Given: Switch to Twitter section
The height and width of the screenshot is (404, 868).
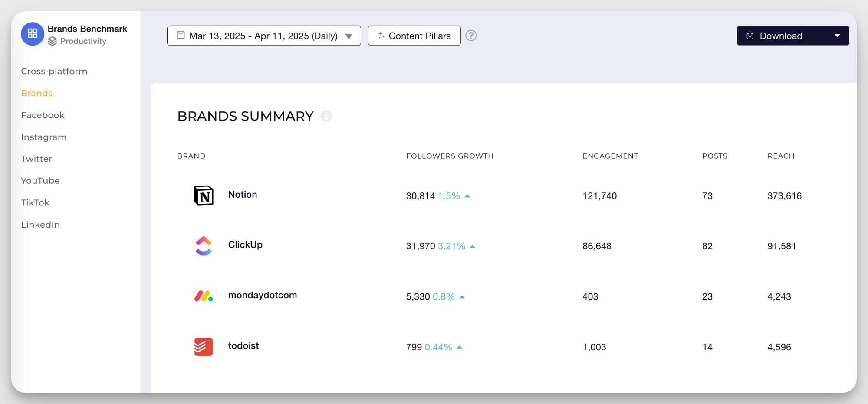Looking at the screenshot, I should point(36,159).
